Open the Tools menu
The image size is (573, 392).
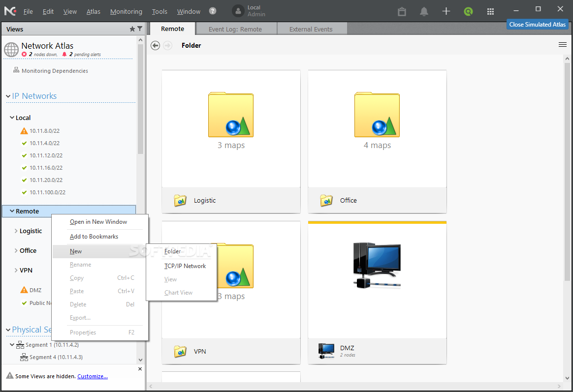pyautogui.click(x=159, y=12)
